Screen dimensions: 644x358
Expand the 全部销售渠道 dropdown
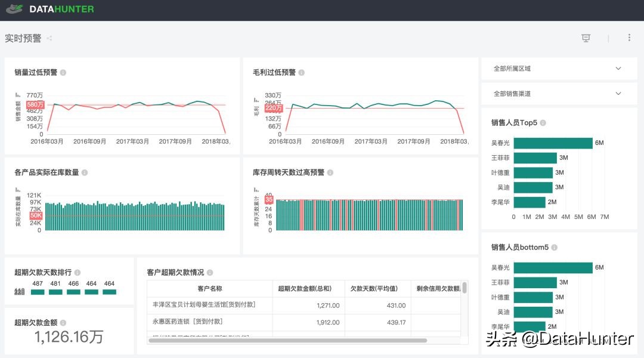pyautogui.click(x=618, y=94)
